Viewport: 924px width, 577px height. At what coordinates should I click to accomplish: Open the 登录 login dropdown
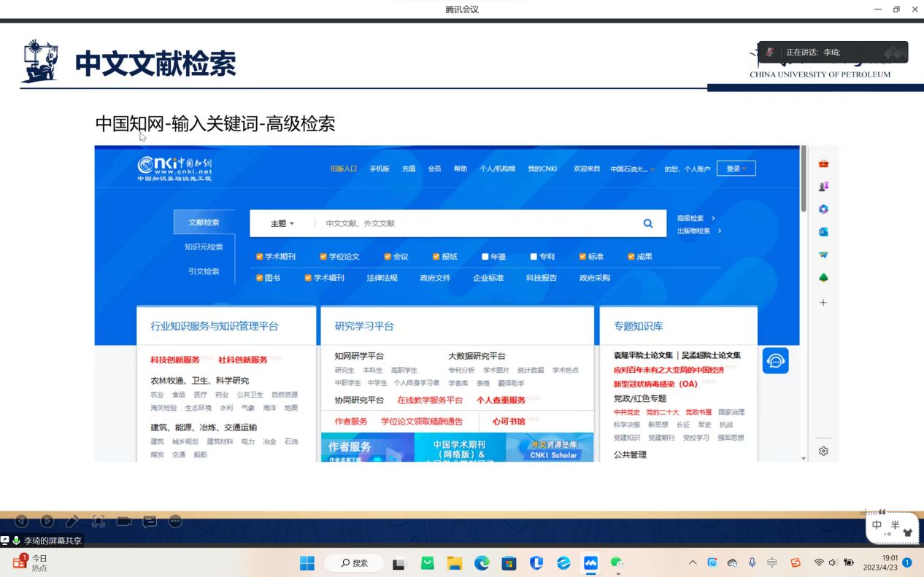[736, 169]
